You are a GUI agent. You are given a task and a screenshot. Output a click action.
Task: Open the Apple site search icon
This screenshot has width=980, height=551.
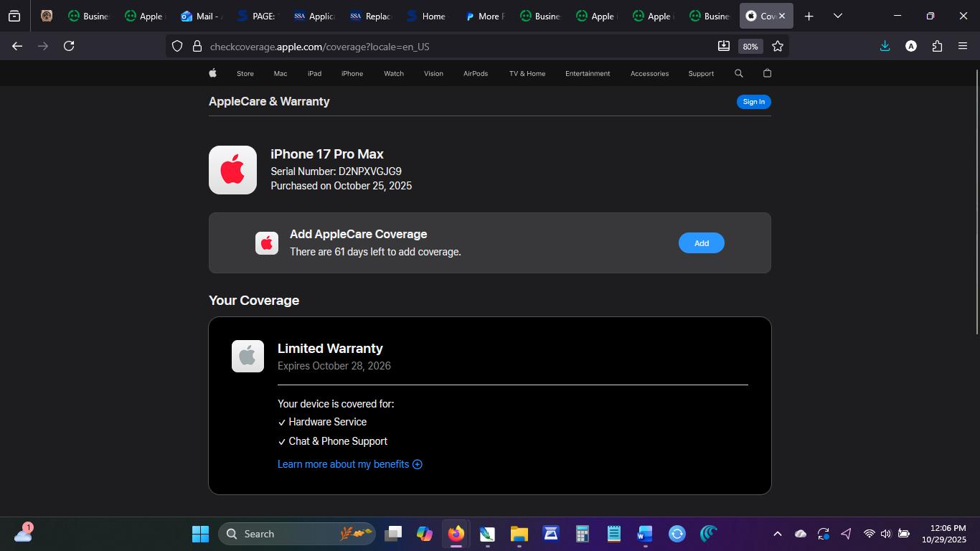[739, 73]
